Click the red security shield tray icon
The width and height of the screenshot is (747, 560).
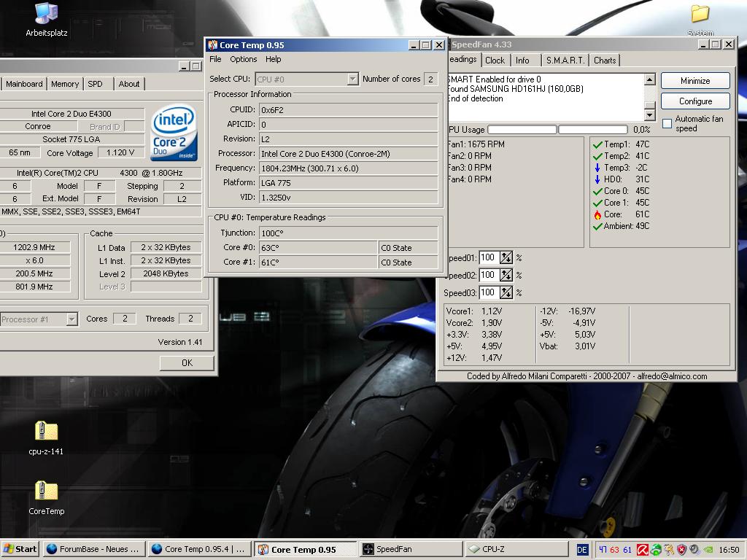(x=682, y=550)
